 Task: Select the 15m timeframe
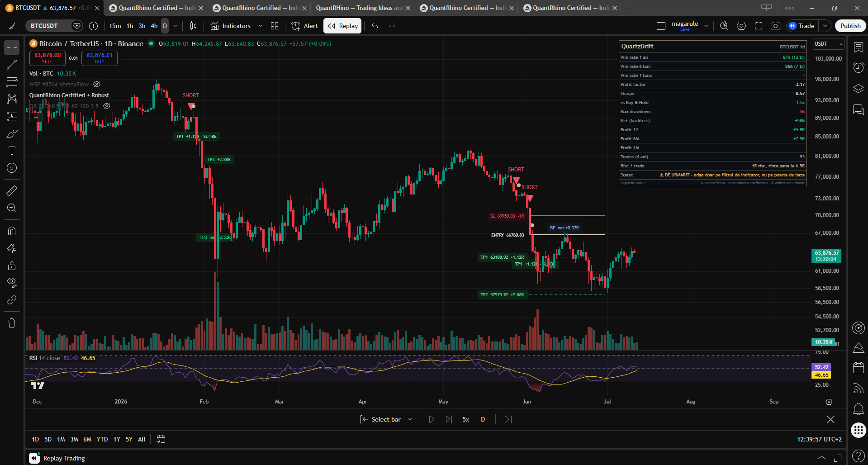click(x=115, y=26)
